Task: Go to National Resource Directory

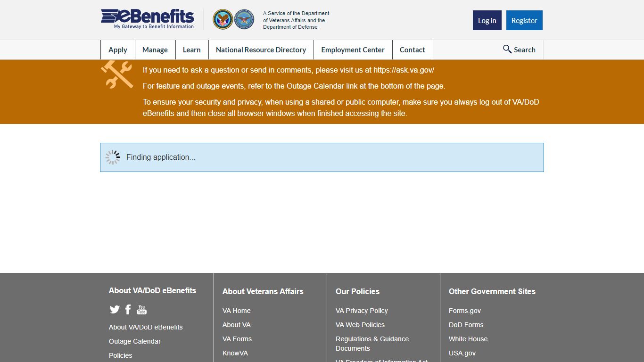Action: [x=261, y=49]
